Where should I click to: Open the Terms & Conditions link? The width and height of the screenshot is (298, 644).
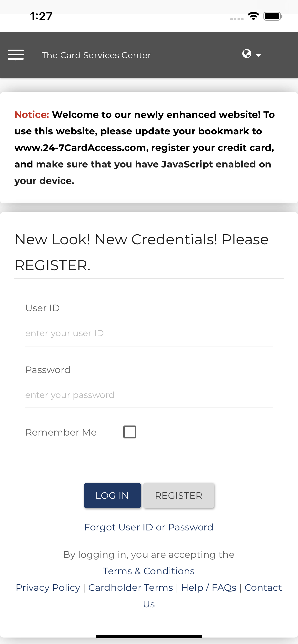[x=149, y=571]
